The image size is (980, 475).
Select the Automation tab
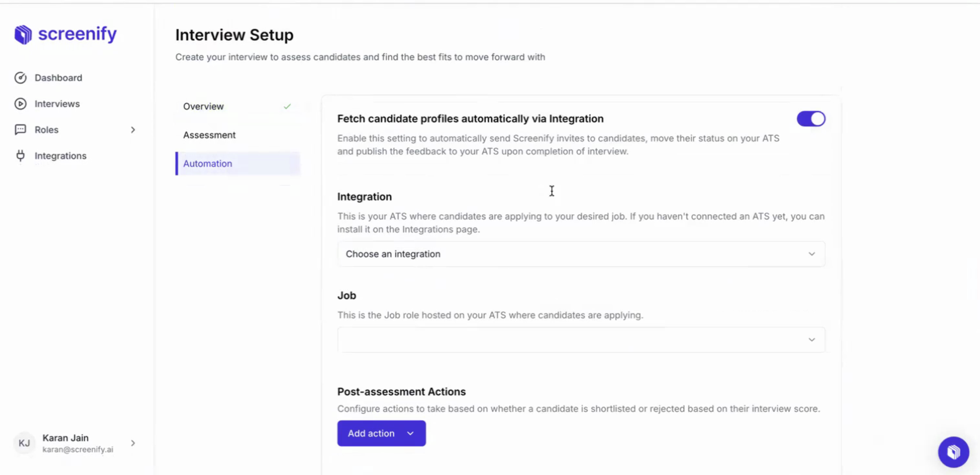[x=208, y=164]
